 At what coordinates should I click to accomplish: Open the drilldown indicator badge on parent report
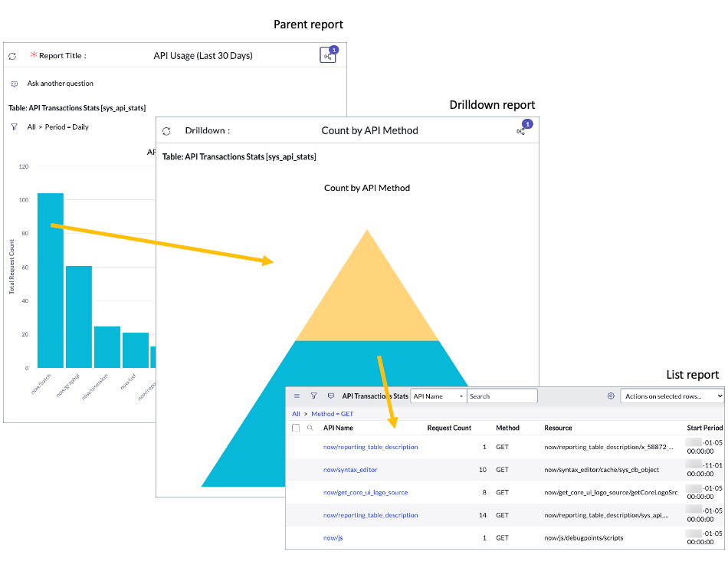(328, 54)
